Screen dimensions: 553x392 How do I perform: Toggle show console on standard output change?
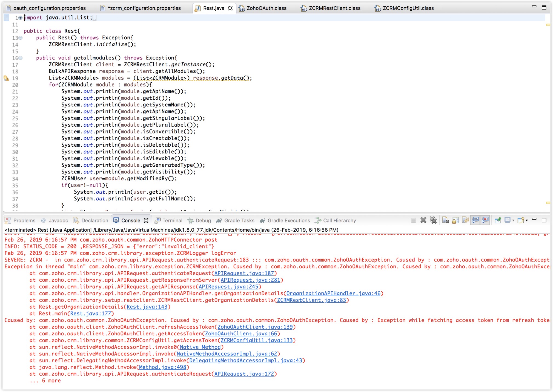tap(475, 220)
